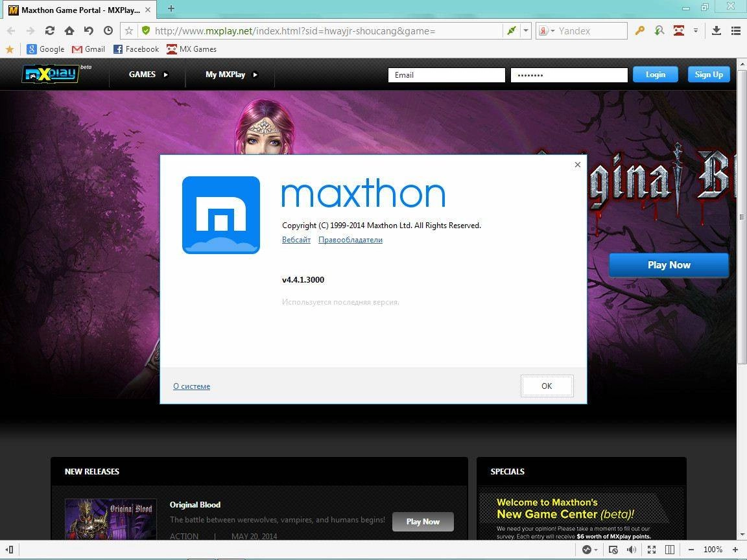Switch the rendering engine with the green plug icon
The height and width of the screenshot is (560, 747).
pos(512,31)
